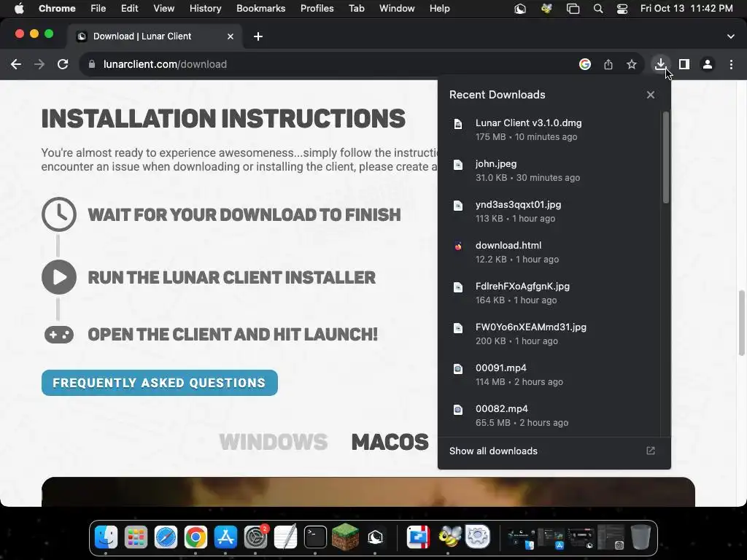Open the Bookmarks menu
Screen dimensions: 747x560
pyautogui.click(x=261, y=9)
